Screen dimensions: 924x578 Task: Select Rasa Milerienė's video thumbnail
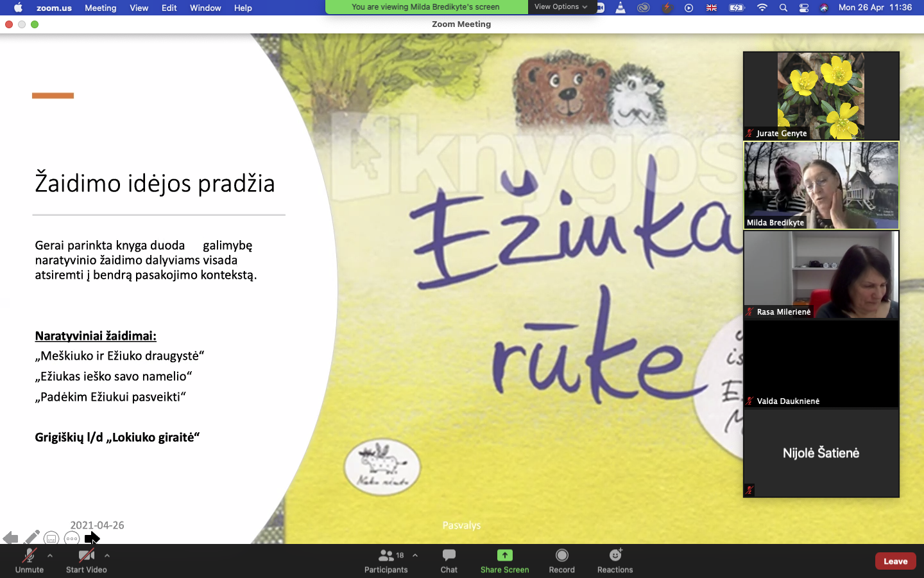coord(821,274)
